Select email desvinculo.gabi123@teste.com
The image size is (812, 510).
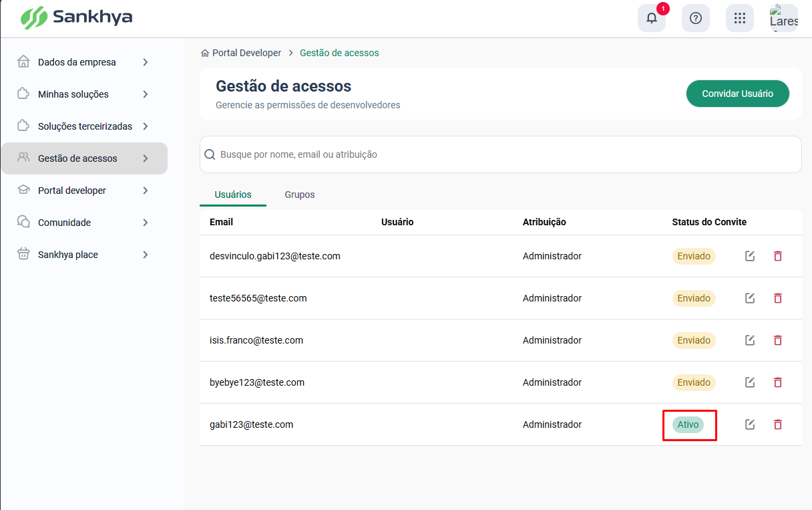[275, 256]
